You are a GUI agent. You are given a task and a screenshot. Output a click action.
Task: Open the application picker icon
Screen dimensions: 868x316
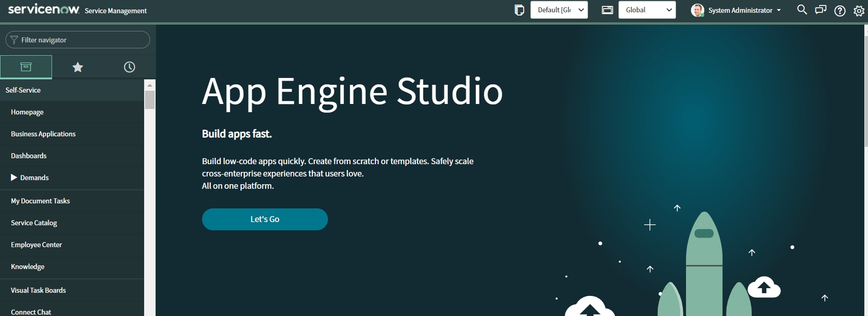pos(607,10)
